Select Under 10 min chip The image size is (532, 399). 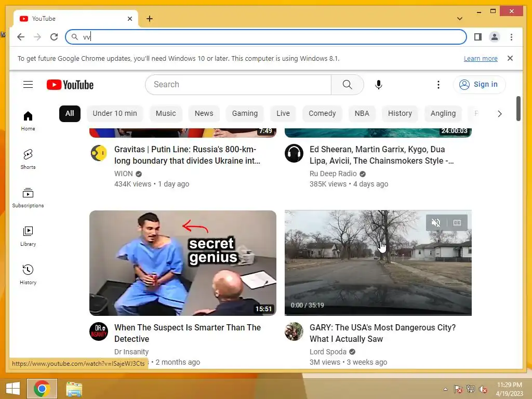115,113
